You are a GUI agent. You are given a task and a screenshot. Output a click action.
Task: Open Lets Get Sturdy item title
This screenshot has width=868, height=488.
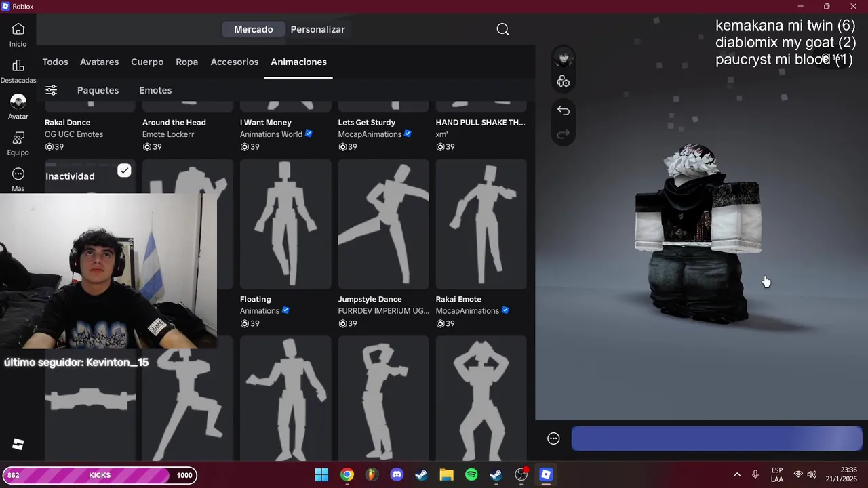click(x=367, y=123)
